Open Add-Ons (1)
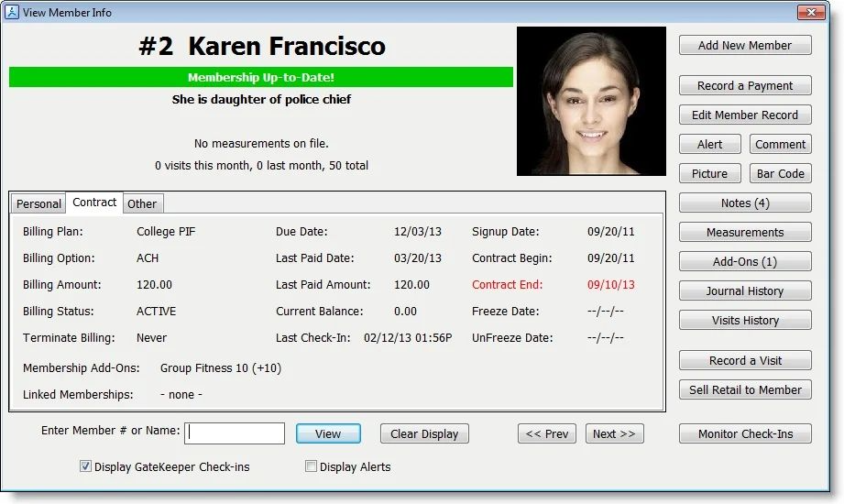Viewport: 844px width, 504px height. click(x=745, y=262)
